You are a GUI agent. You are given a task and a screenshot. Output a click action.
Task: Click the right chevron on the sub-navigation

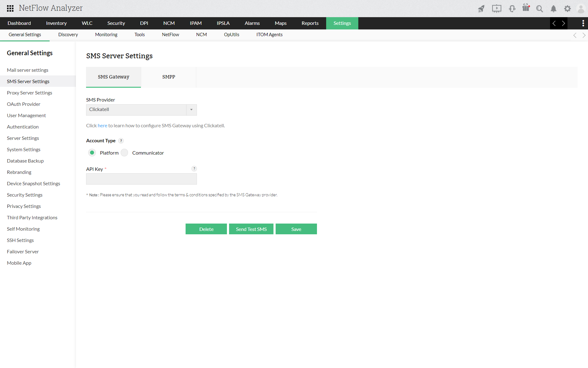(x=584, y=35)
